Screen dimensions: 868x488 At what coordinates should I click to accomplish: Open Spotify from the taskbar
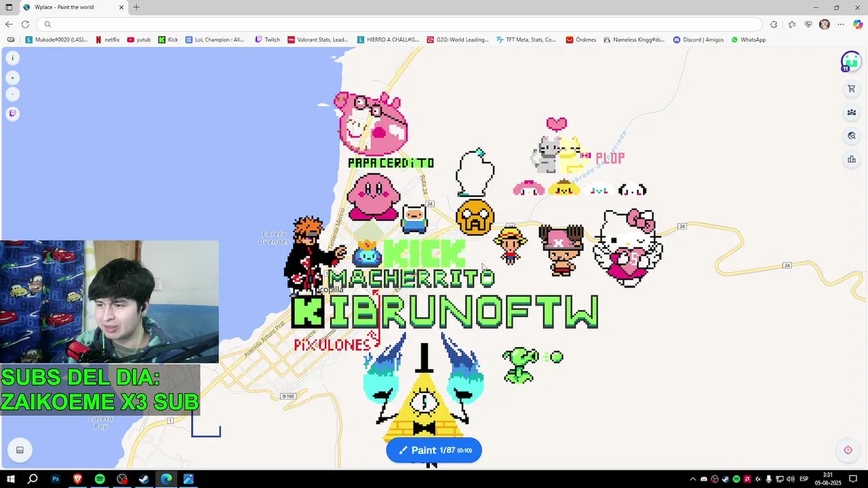pyautogui.click(x=100, y=479)
